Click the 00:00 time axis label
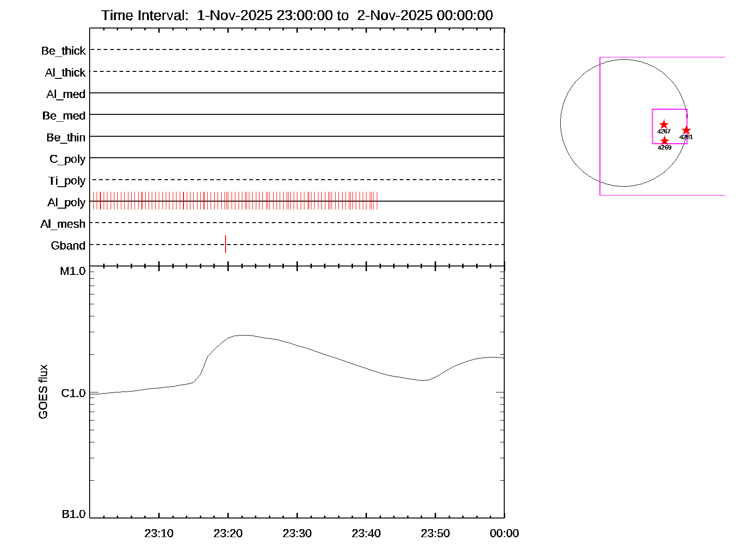This screenshot has width=747, height=560. tap(504, 533)
